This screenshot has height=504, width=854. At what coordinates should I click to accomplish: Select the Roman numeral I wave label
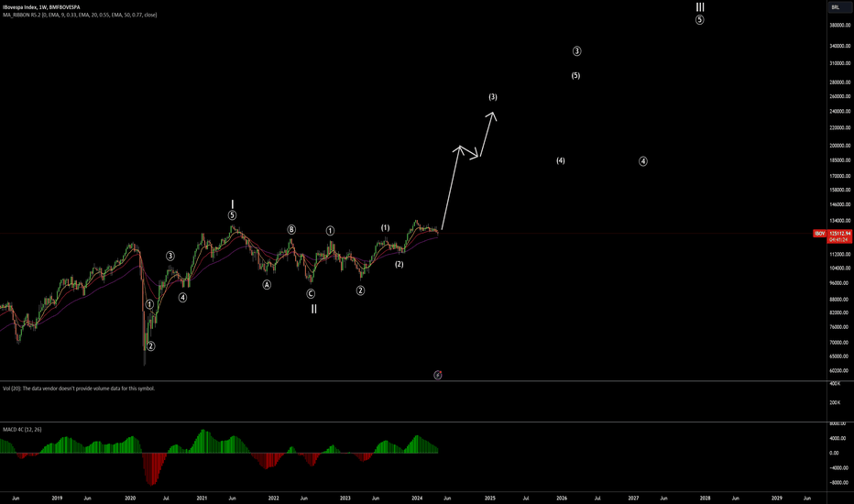tap(233, 204)
